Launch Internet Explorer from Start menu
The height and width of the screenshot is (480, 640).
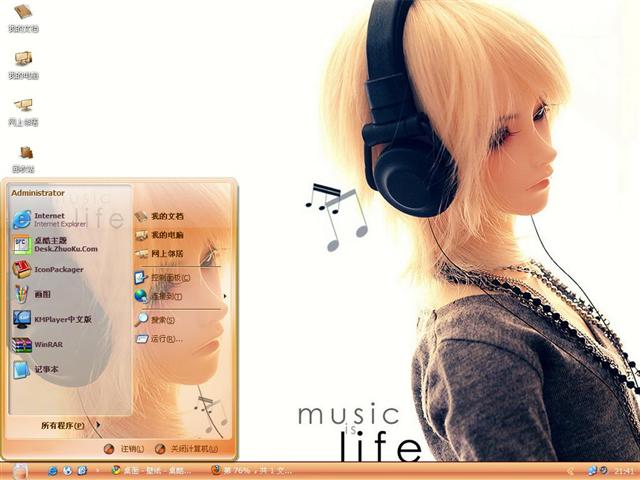(x=51, y=220)
